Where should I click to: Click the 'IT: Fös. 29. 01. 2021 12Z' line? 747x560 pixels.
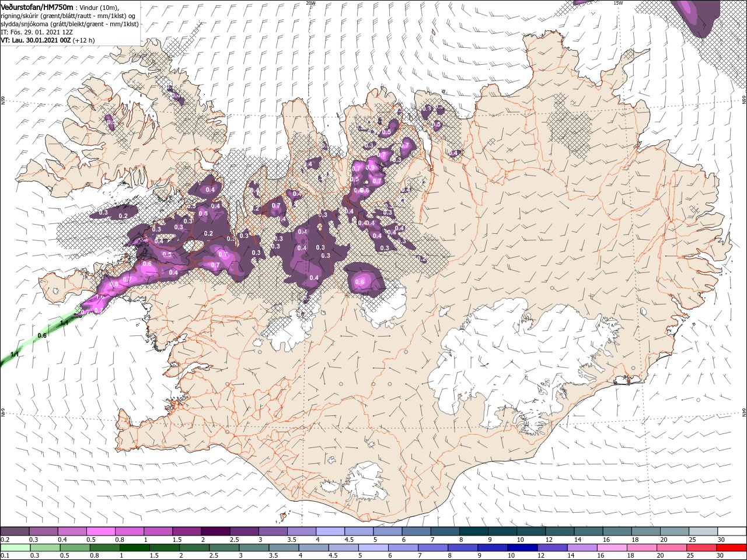tap(36, 32)
